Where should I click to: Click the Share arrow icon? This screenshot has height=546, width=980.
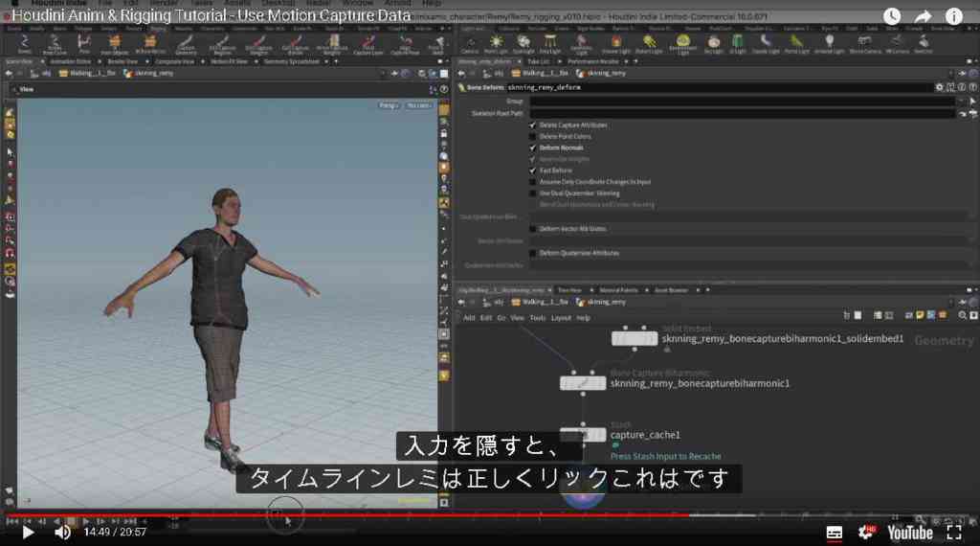pos(924,16)
